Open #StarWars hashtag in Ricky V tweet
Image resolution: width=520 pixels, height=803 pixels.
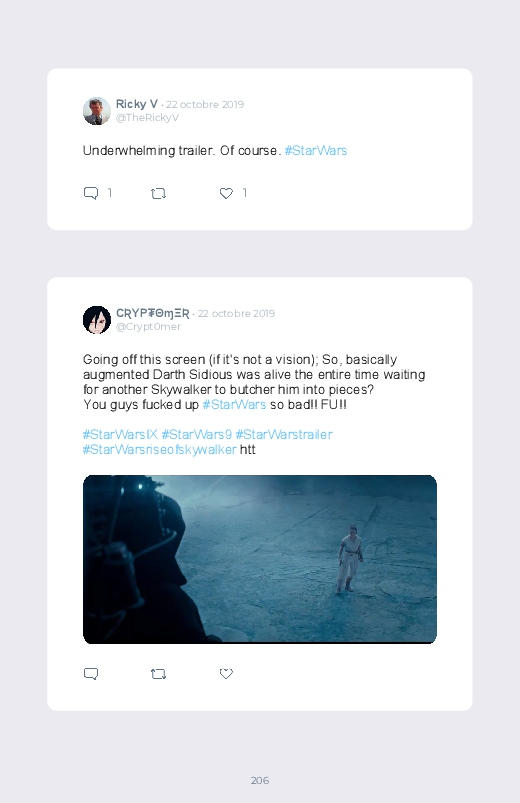pos(316,151)
